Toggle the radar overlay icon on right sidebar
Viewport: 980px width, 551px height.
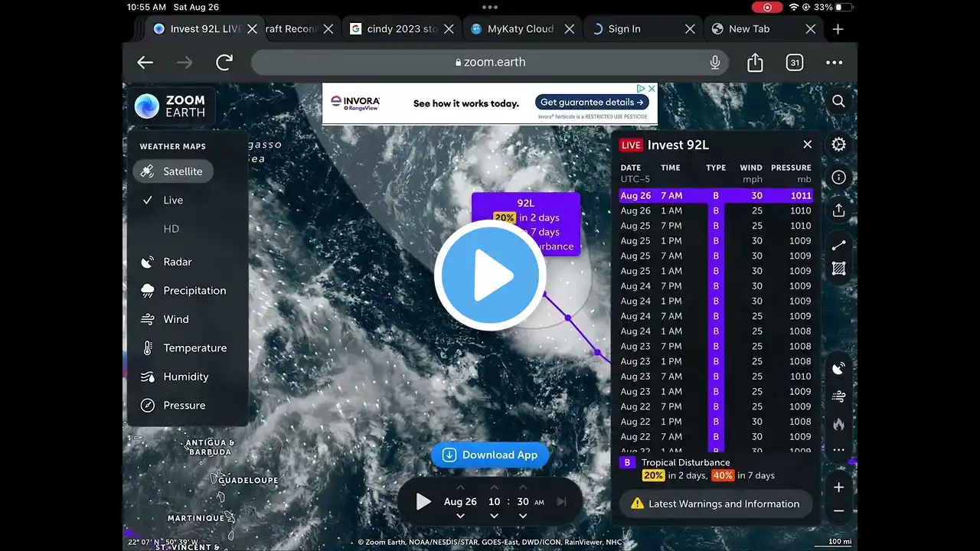tap(838, 368)
